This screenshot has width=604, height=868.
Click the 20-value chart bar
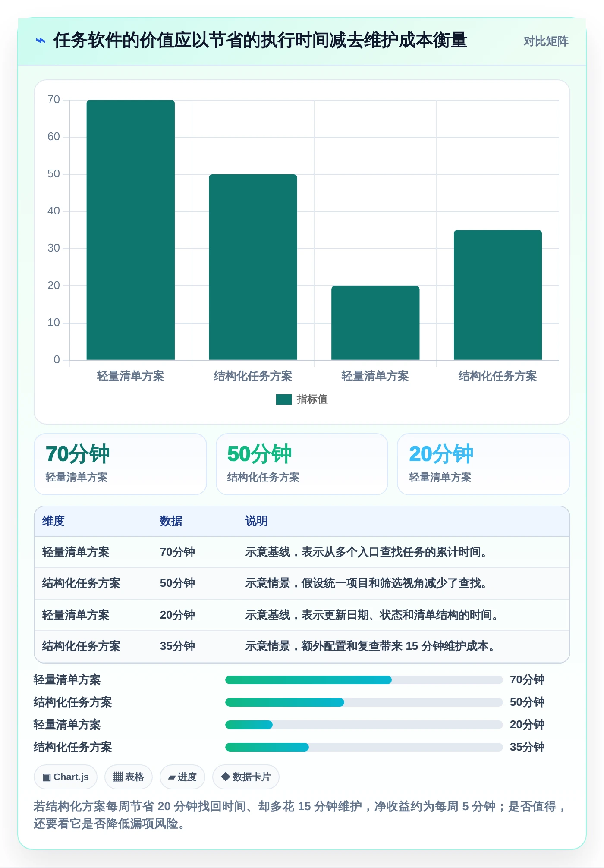375,322
